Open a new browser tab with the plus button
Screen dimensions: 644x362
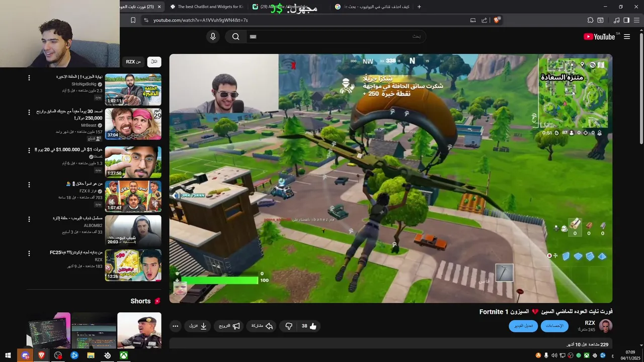coord(419,7)
